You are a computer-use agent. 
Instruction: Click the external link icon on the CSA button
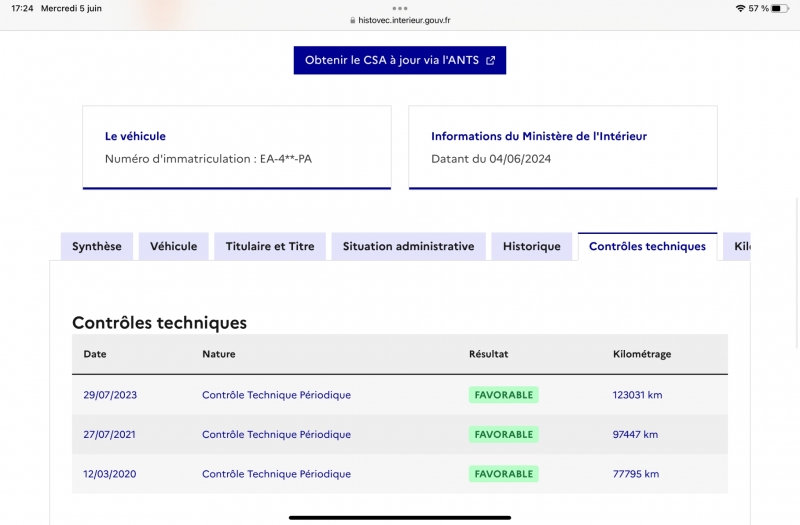490,61
